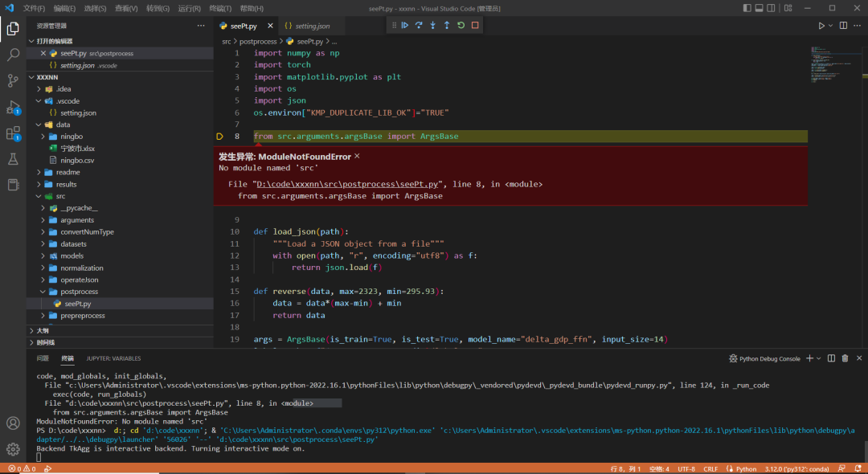This screenshot has width=868, height=474.
Task: Open the Testing flask icon
Action: 13,159
